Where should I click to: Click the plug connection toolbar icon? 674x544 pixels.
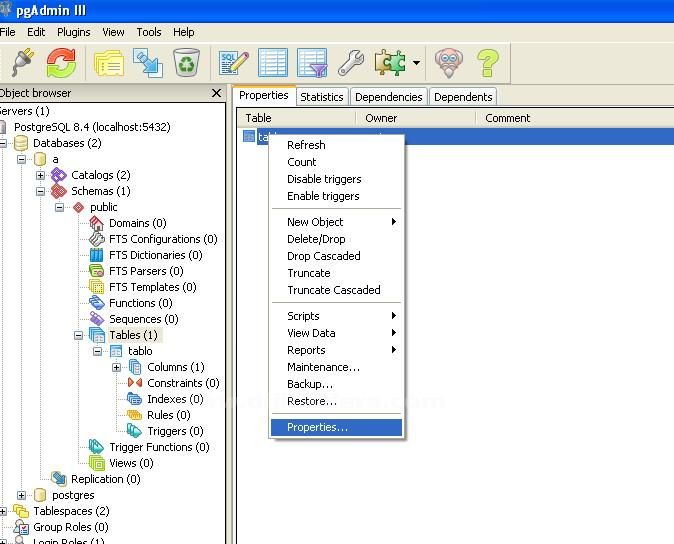pyautogui.click(x=22, y=63)
